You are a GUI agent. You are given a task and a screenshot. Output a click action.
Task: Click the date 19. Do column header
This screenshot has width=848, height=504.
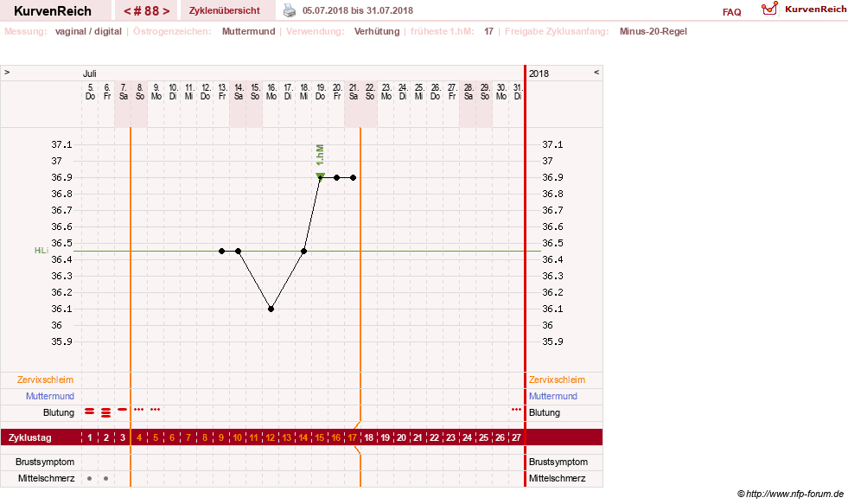tap(320, 92)
